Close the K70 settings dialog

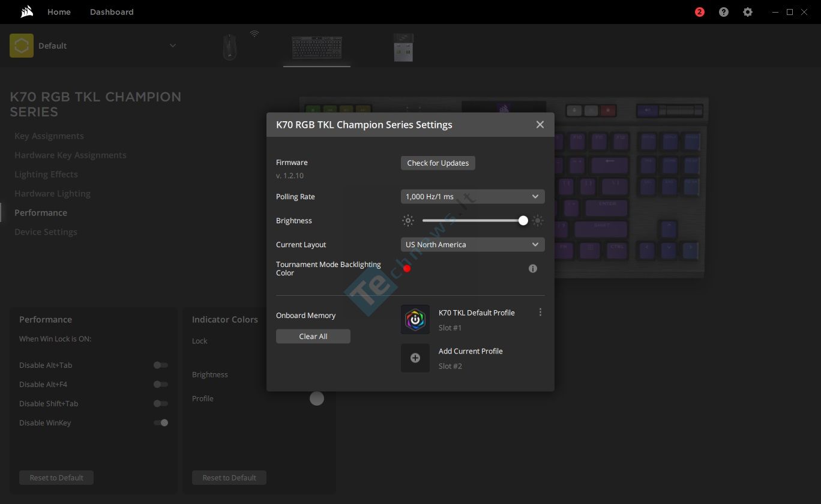click(x=540, y=124)
